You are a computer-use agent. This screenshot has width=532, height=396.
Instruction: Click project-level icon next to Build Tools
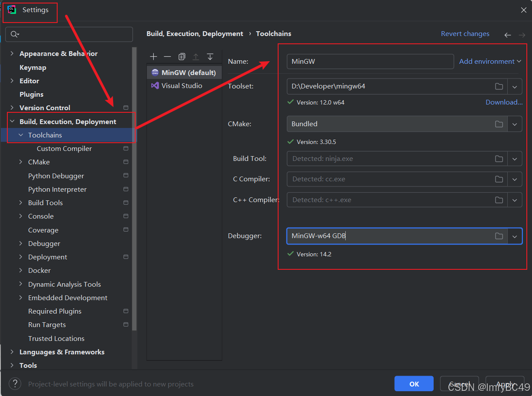126,203
